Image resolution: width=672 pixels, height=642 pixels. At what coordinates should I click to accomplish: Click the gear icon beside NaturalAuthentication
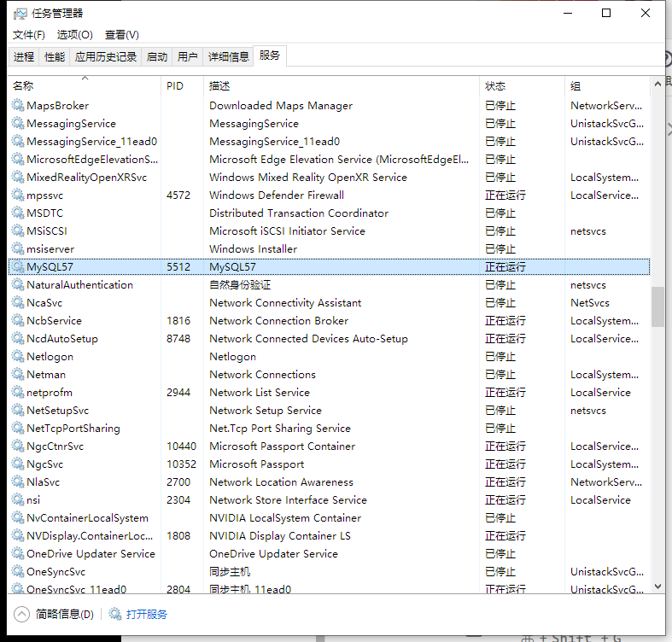click(x=18, y=284)
